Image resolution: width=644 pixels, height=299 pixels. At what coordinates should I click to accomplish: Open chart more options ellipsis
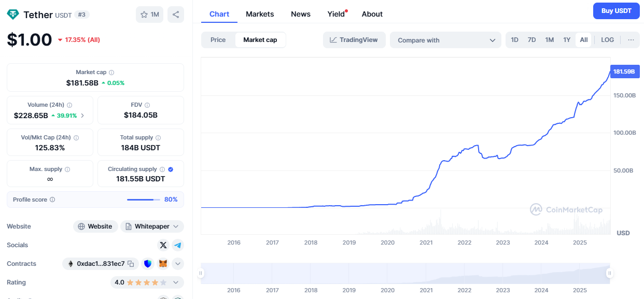point(631,40)
